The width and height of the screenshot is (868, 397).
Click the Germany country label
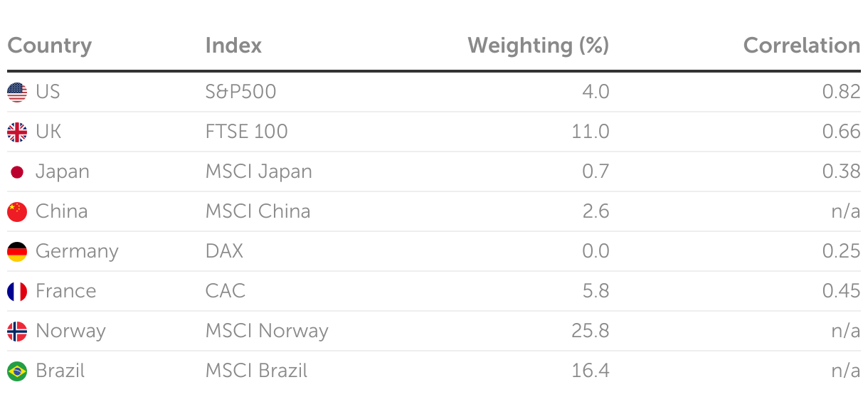(x=77, y=252)
